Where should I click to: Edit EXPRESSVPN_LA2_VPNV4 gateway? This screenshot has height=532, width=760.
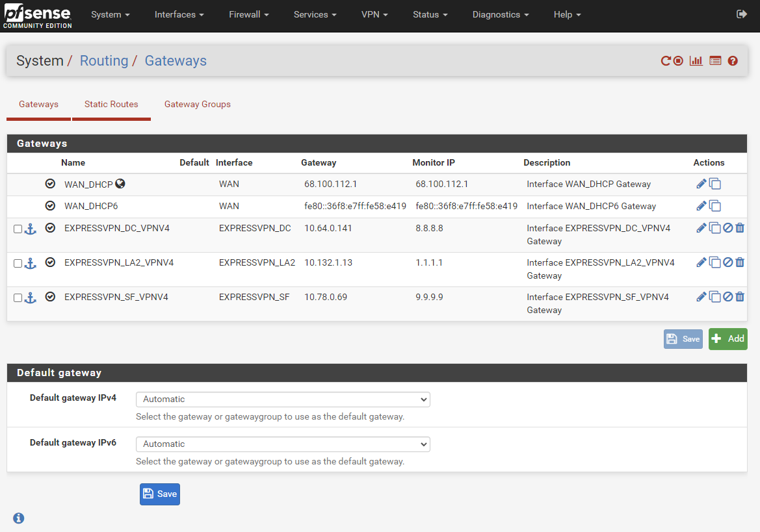(701, 262)
